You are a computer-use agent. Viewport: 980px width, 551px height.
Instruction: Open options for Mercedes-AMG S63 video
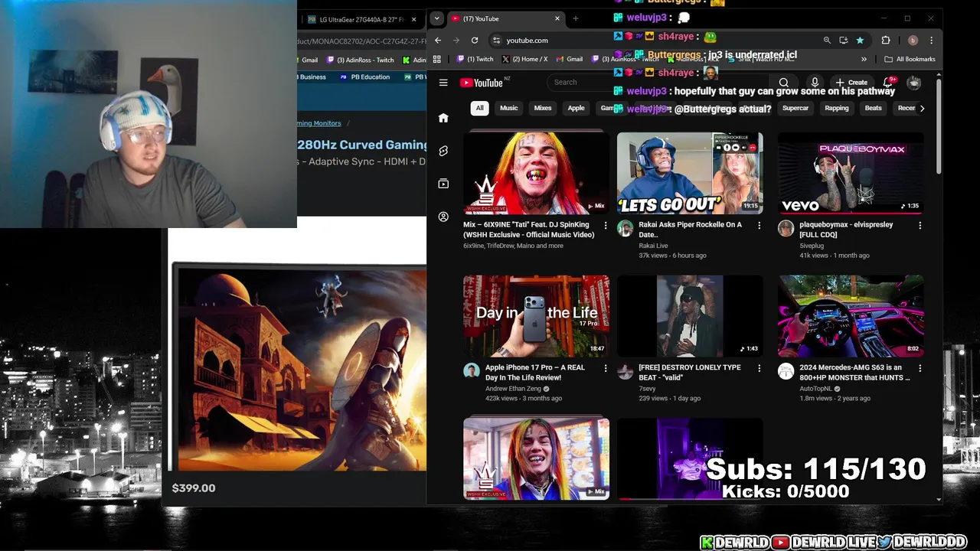tap(920, 368)
